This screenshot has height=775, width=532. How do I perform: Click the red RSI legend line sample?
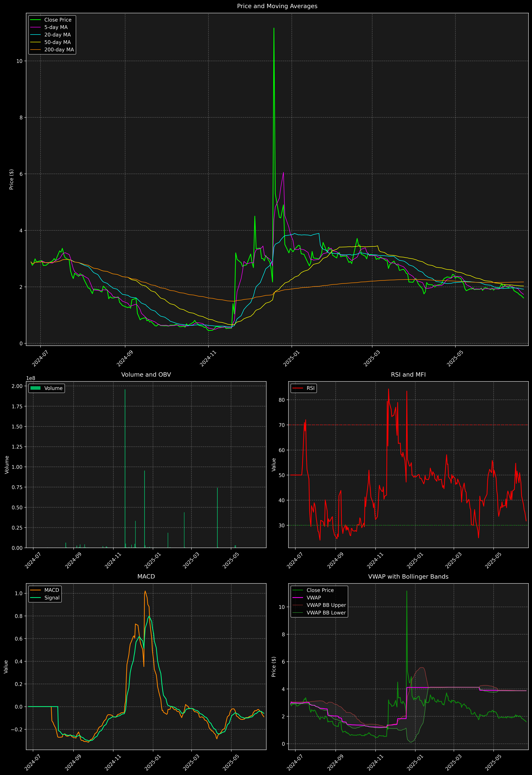click(x=298, y=388)
